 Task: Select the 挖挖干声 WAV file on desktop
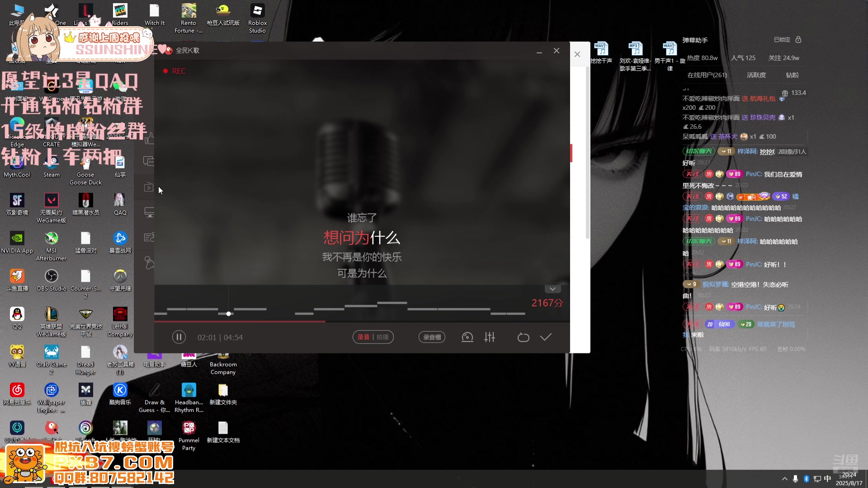pyautogui.click(x=601, y=52)
